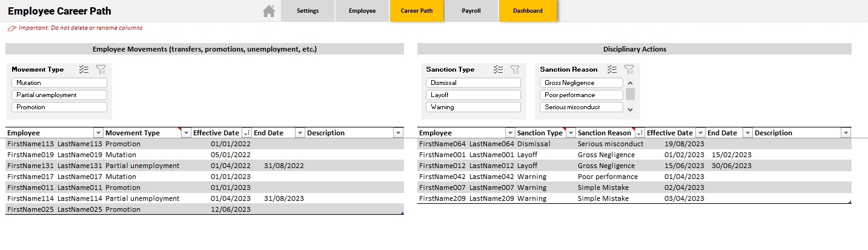Viewport: 868px width, 250px height.
Task: Open Effective Date sort dropdown in Movements
Action: point(247,133)
